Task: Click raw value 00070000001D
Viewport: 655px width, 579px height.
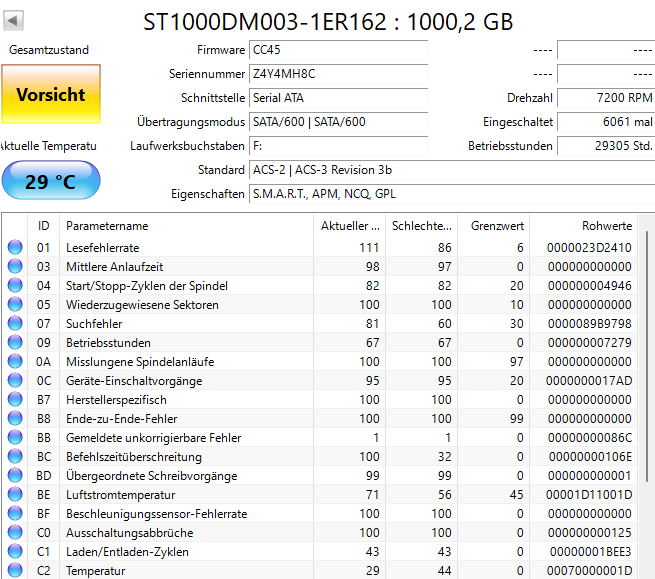Action: pos(589,571)
